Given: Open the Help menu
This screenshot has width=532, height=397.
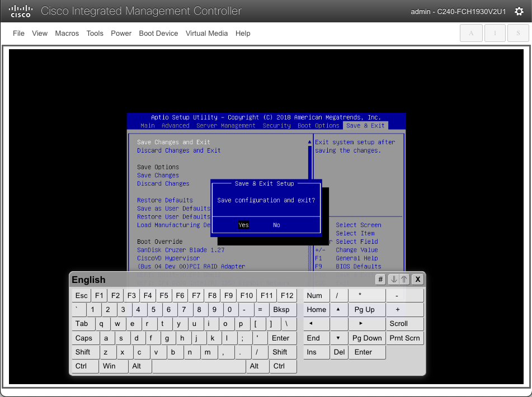Looking at the screenshot, I should tap(243, 33).
